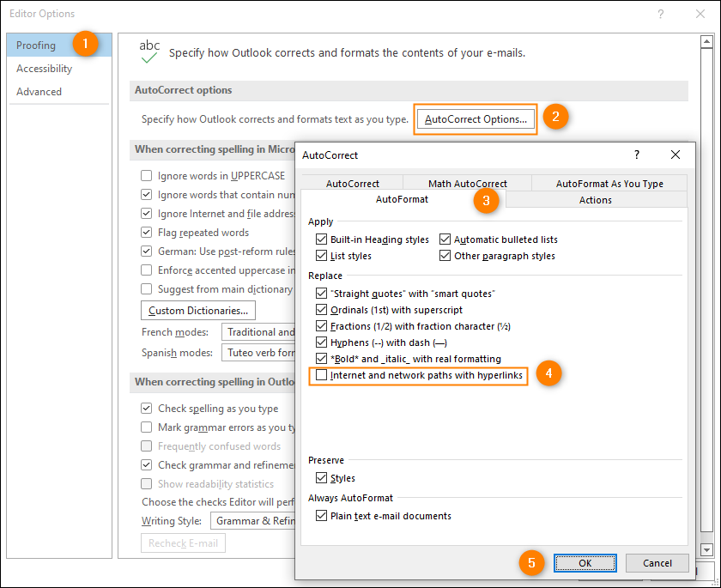This screenshot has width=721, height=588.
Task: Select the AutoFormat tab
Action: (402, 199)
